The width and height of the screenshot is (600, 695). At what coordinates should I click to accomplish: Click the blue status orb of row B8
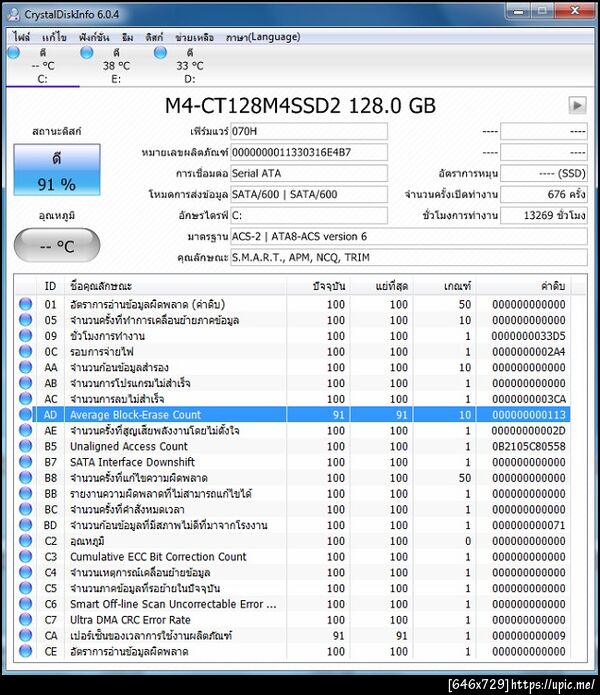click(x=26, y=478)
